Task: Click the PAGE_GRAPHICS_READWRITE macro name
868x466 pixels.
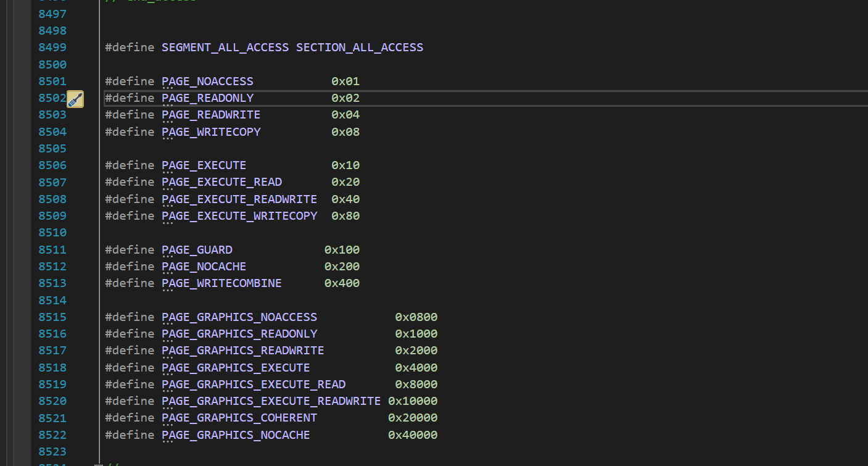Action: pyautogui.click(x=242, y=351)
